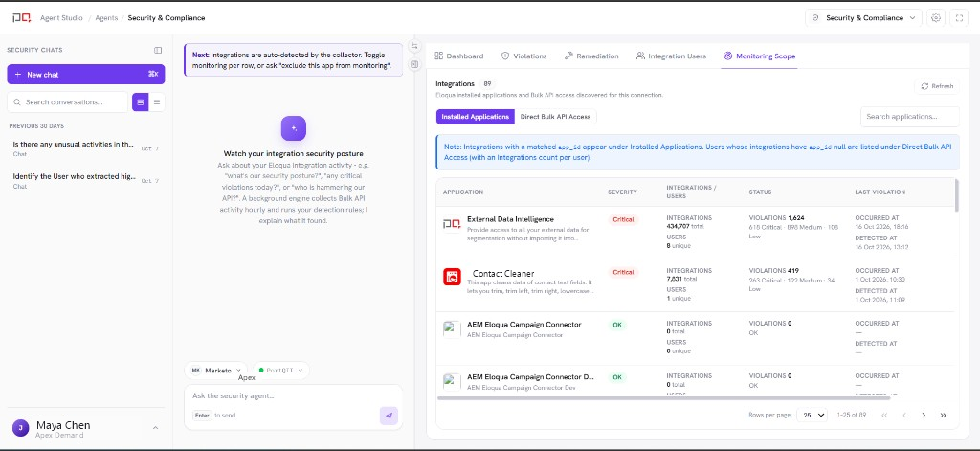Select Installed Applications segment
The width and height of the screenshot is (980, 451).
pos(475,117)
